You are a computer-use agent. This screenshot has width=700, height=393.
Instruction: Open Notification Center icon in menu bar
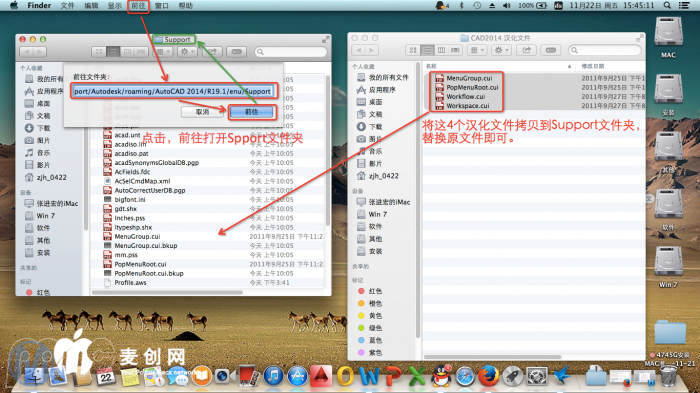tap(683, 5)
